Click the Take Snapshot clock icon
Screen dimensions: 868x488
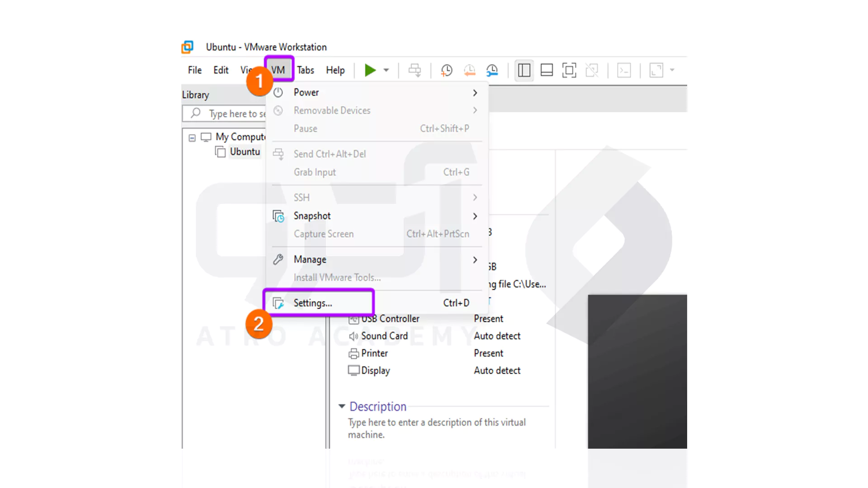pyautogui.click(x=447, y=70)
